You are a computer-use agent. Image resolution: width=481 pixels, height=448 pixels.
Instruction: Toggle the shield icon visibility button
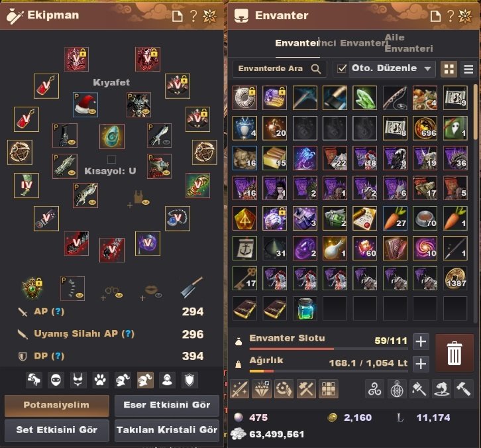pos(189,380)
